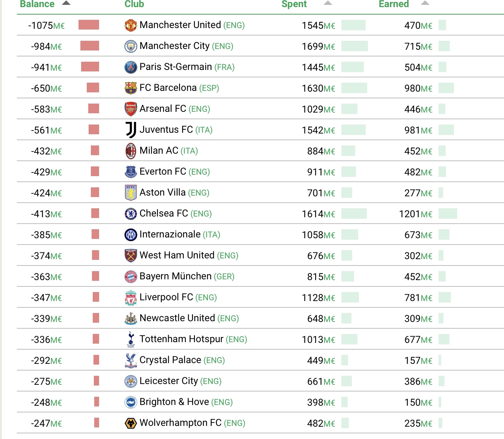The width and height of the screenshot is (504, 439).
Task: Click the Internazionale club logo
Action: click(x=130, y=235)
